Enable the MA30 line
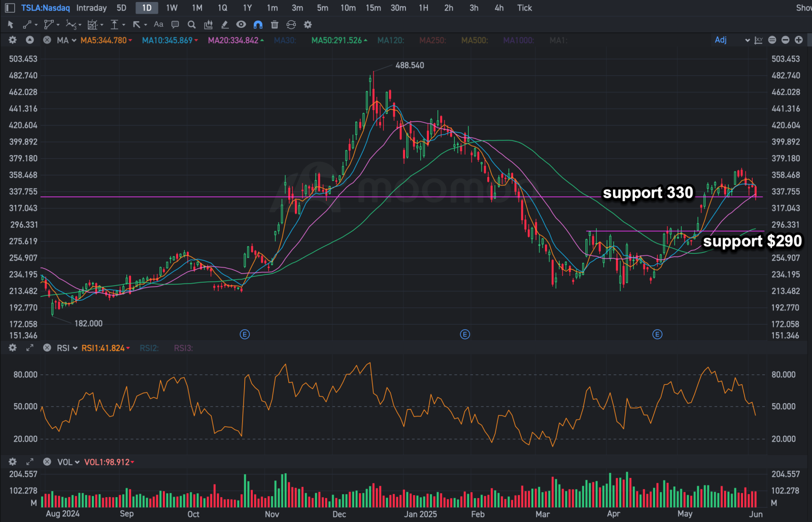Image resolution: width=812 pixels, height=522 pixels. coord(285,40)
